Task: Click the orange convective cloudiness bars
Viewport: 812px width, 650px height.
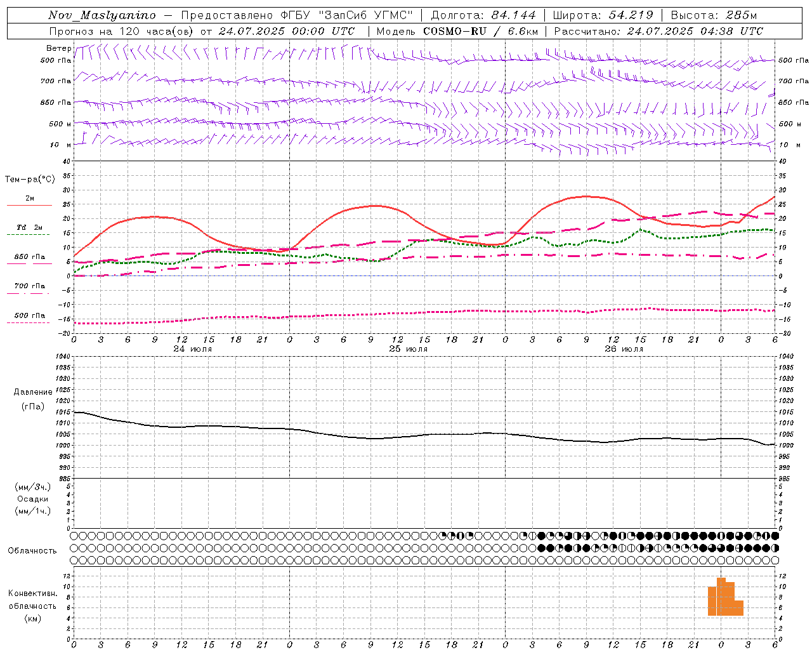Action: click(725, 597)
